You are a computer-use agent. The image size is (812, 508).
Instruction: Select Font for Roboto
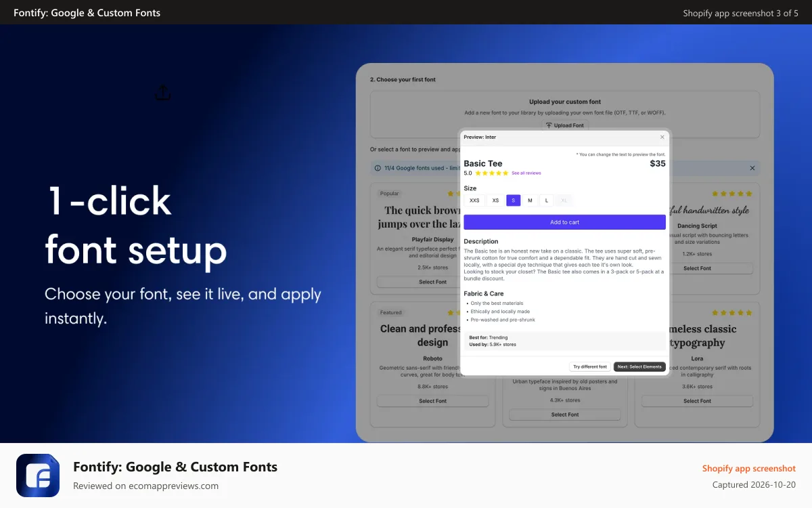pyautogui.click(x=432, y=401)
